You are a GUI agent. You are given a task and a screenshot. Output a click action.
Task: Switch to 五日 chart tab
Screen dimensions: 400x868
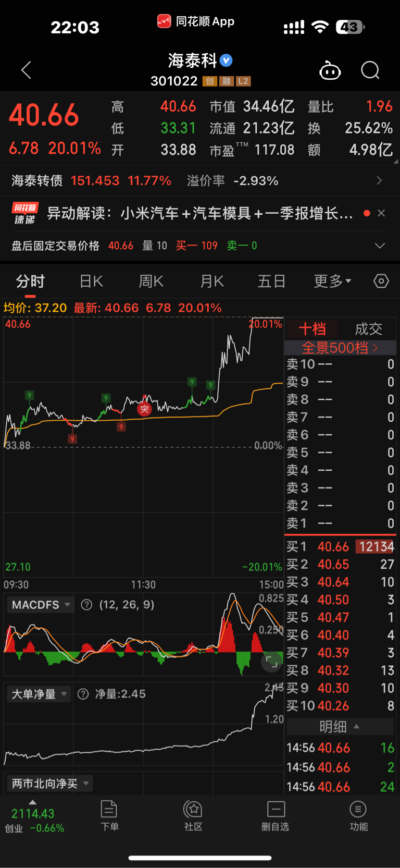[x=271, y=282]
